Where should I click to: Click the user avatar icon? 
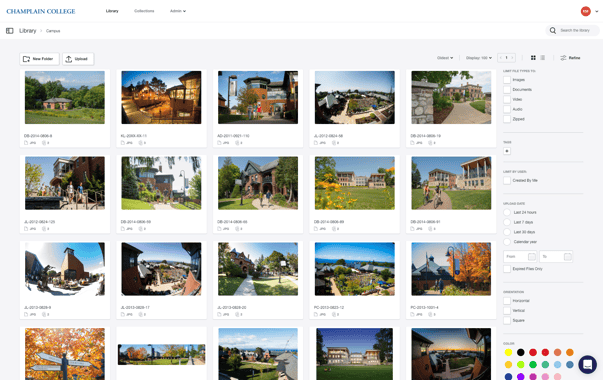pos(585,11)
